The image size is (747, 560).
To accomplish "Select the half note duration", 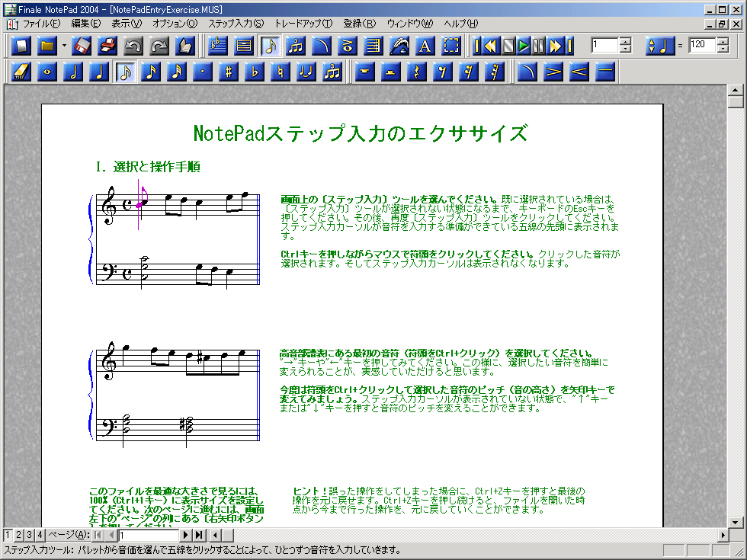I will coord(73,72).
